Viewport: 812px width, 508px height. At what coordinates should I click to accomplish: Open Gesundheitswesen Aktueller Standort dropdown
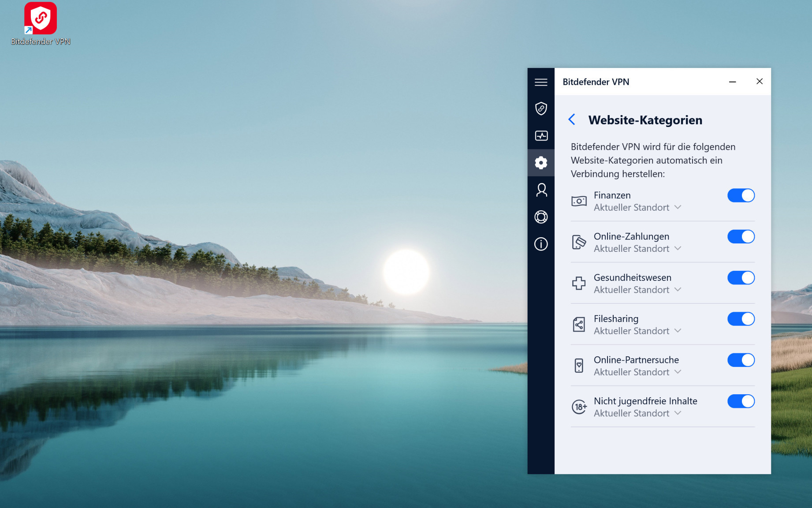point(637,290)
